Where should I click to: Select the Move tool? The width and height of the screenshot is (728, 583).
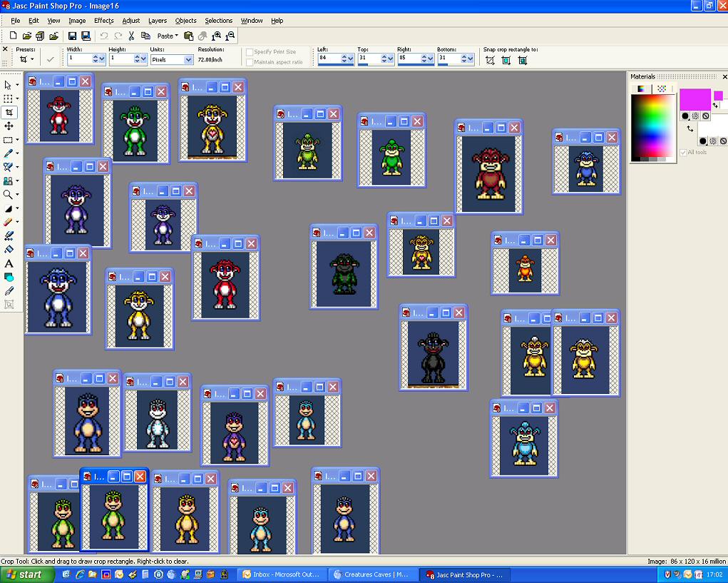click(9, 126)
